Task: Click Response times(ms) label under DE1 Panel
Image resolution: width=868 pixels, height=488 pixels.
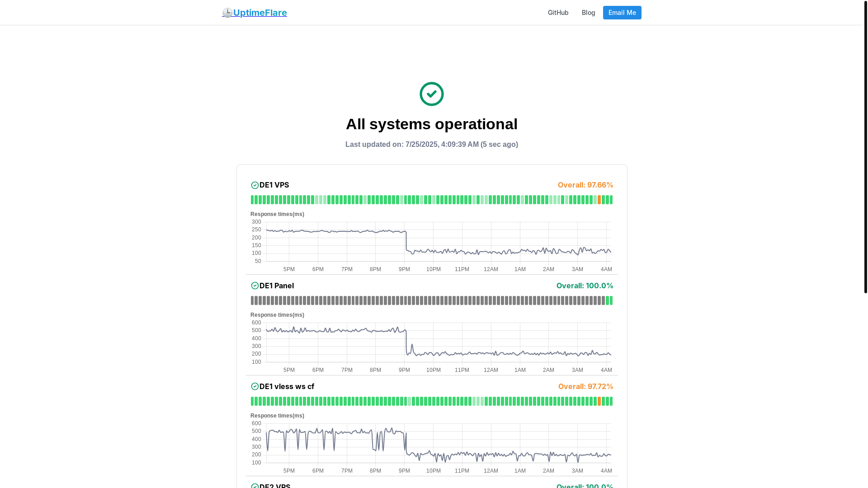Action: (277, 315)
